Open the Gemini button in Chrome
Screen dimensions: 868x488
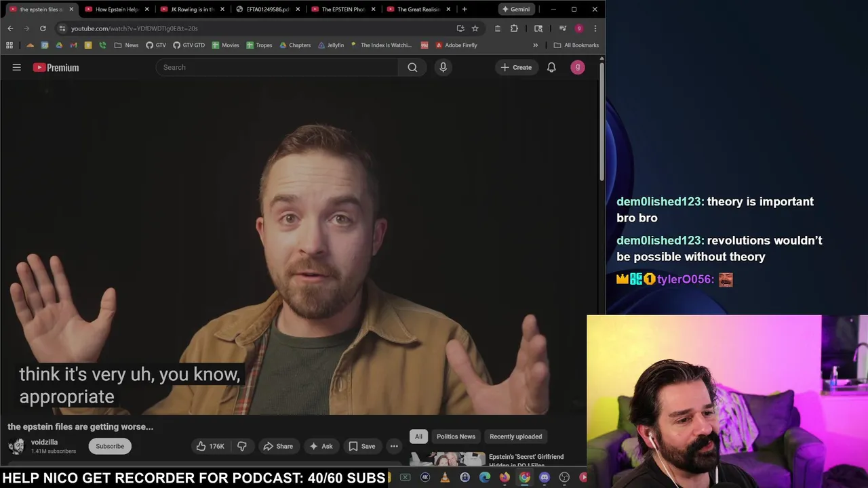516,9
